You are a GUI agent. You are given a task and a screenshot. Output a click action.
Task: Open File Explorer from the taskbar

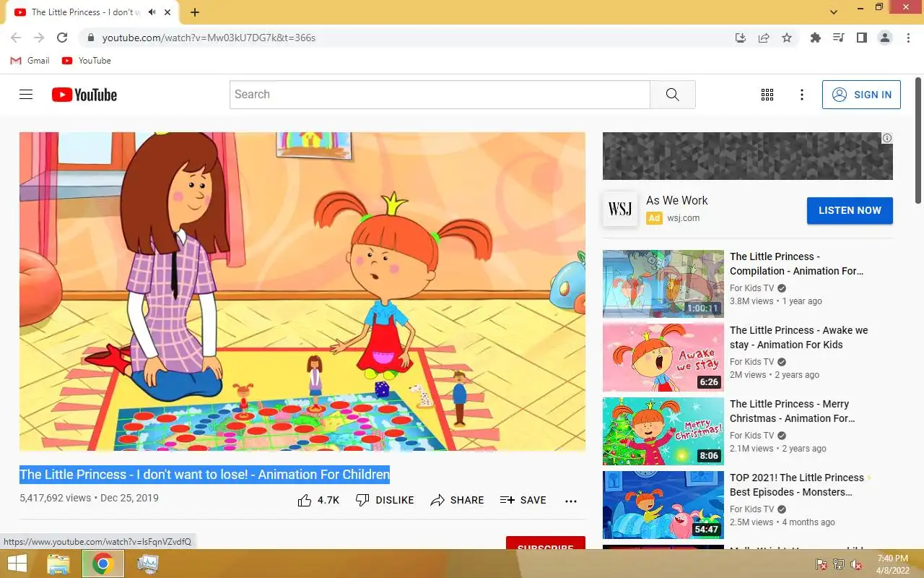click(x=58, y=564)
